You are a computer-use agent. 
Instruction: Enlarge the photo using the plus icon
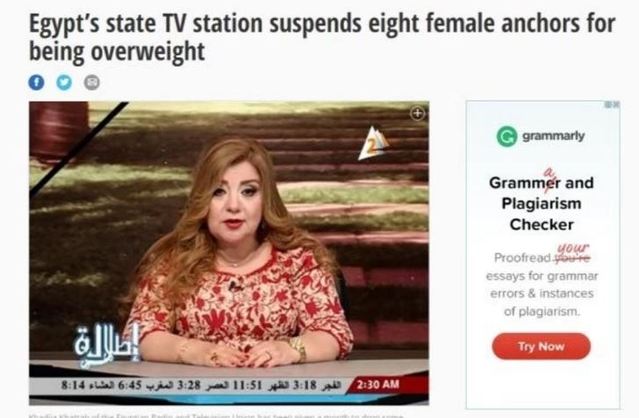pyautogui.click(x=417, y=113)
